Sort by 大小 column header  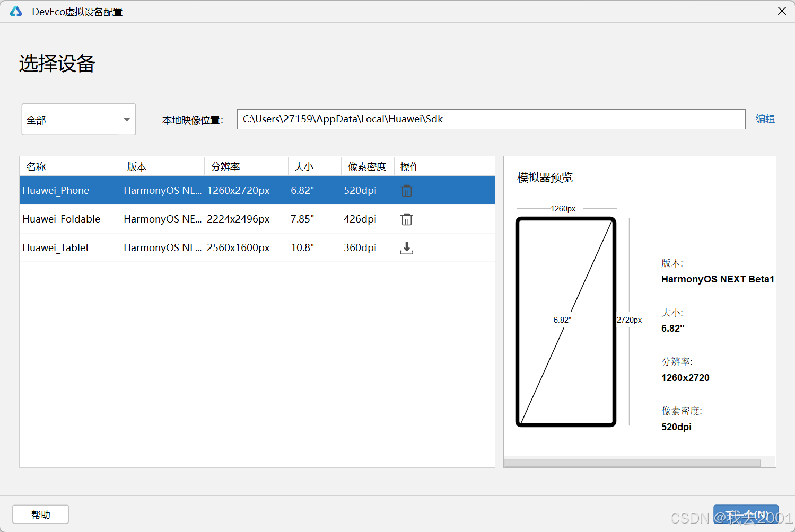315,166
